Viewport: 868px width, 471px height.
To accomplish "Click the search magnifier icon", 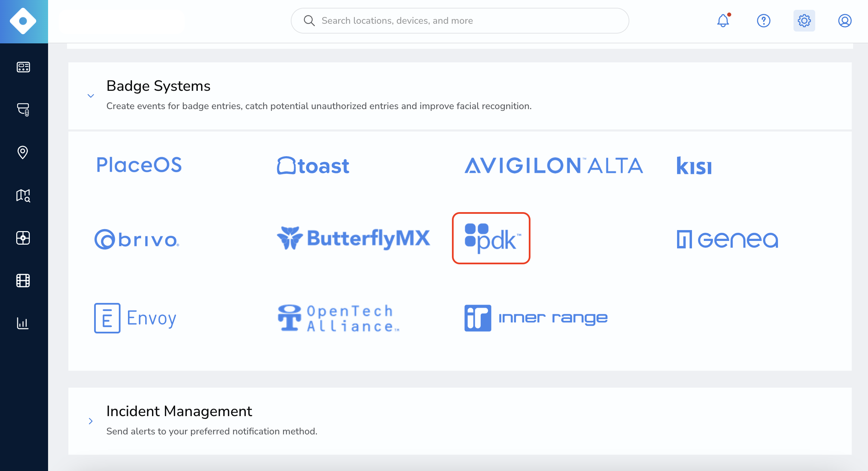I will pos(309,21).
